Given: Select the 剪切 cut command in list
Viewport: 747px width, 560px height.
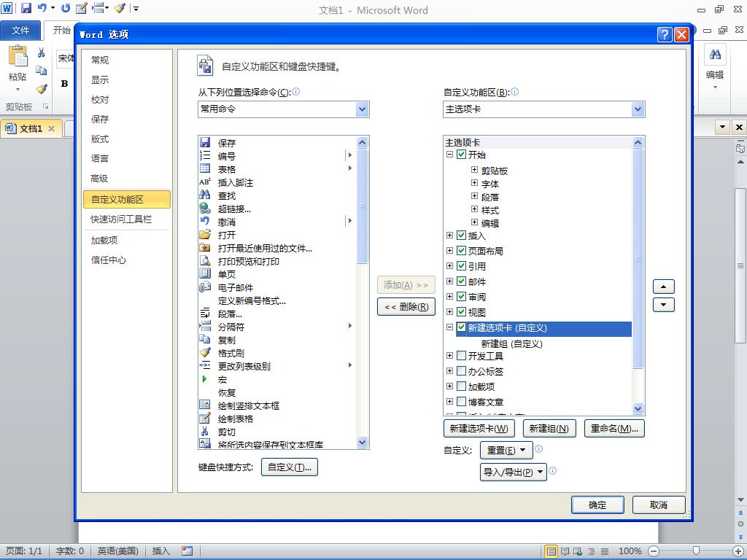Looking at the screenshot, I should click(x=276, y=432).
